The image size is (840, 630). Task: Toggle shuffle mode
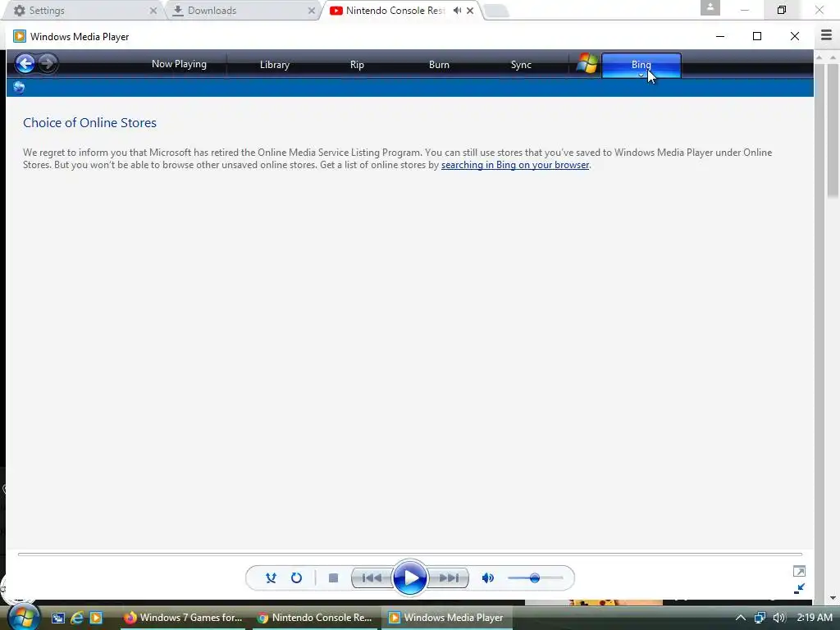[271, 578]
